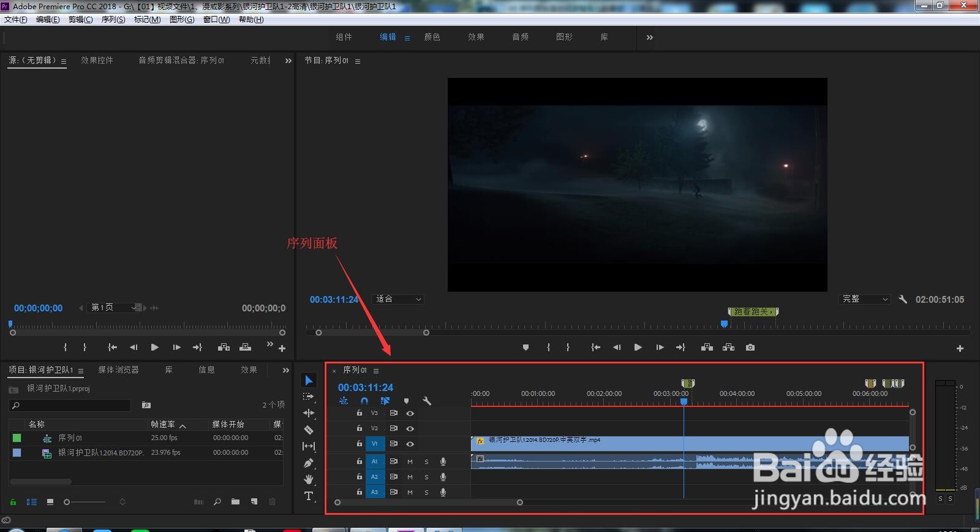Click program monitor button editor plus
The width and height of the screenshot is (980, 532).
click(x=960, y=348)
